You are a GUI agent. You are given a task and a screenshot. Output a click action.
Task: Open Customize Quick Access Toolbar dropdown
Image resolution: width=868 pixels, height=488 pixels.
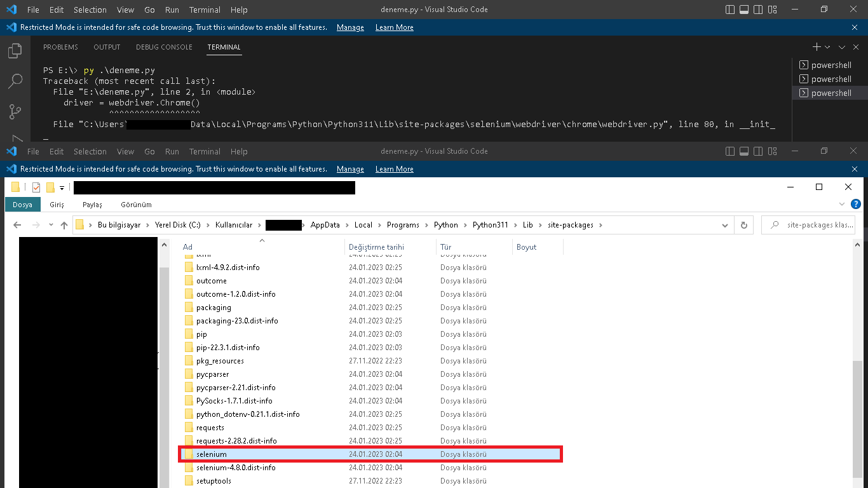[x=62, y=187]
